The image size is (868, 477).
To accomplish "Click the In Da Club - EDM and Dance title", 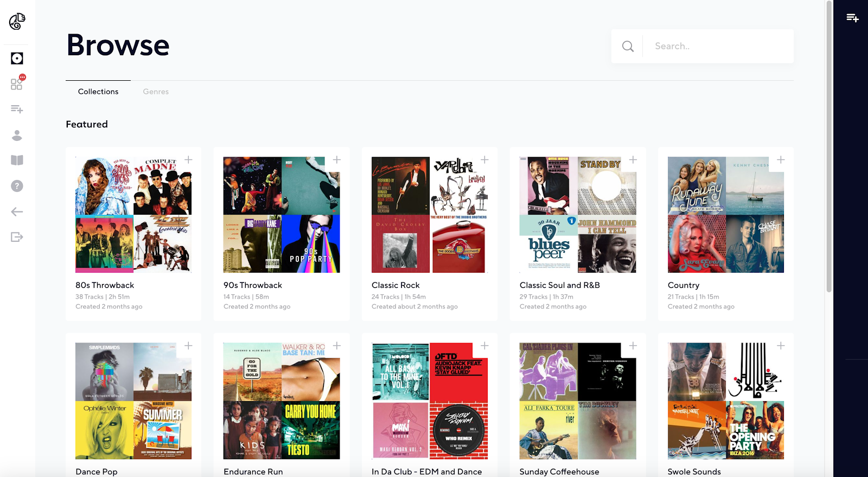I will click(427, 472).
